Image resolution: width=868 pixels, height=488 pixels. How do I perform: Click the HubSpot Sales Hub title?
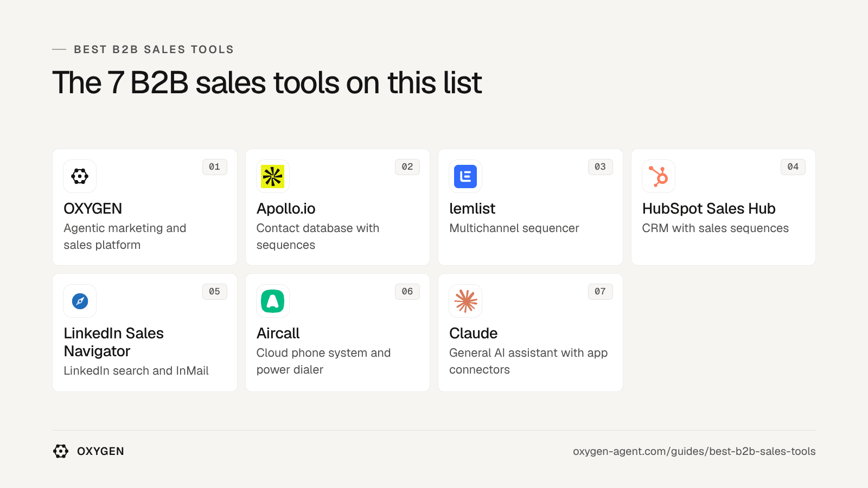(709, 209)
